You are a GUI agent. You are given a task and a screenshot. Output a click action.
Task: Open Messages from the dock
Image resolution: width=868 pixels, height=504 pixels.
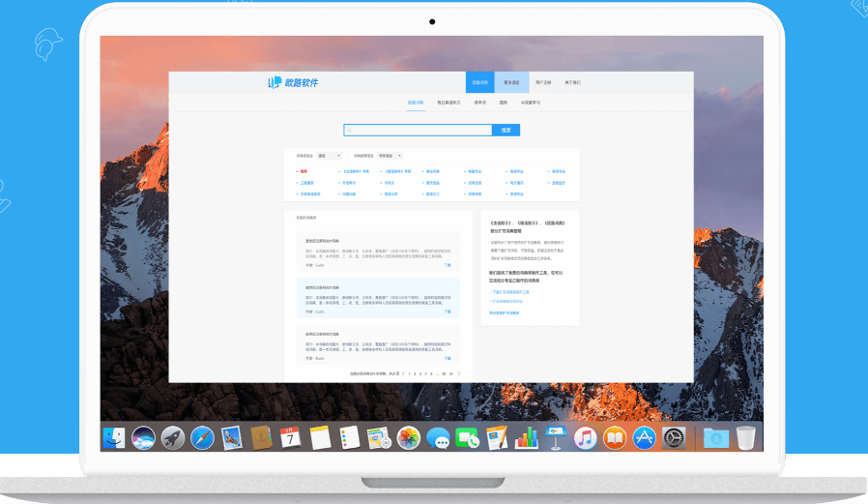(x=438, y=437)
